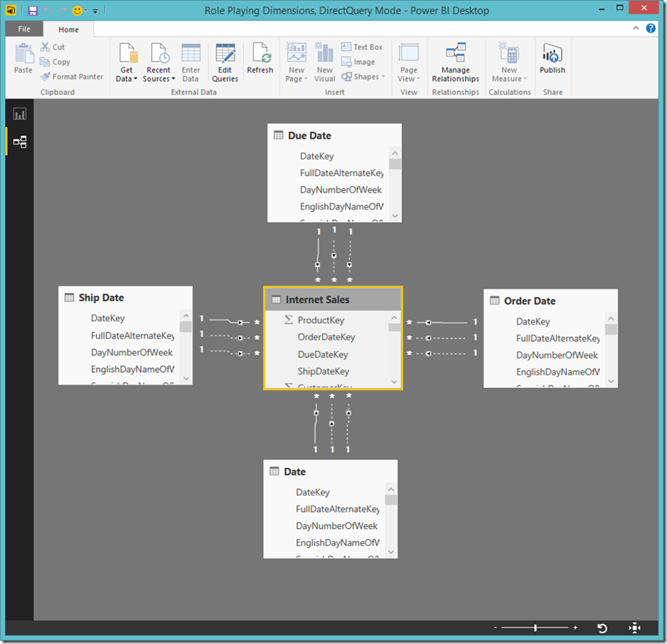Select the Ship Date table header
This screenshot has width=667, height=644.
pos(125,298)
